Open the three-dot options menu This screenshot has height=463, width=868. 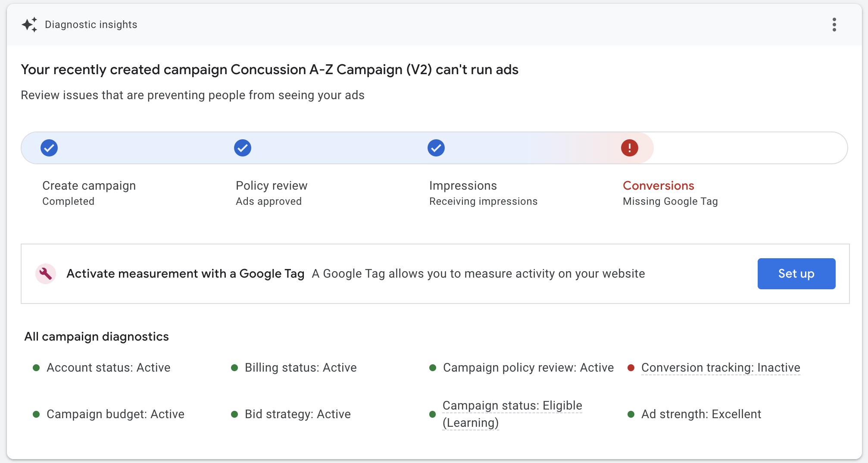[x=834, y=25]
